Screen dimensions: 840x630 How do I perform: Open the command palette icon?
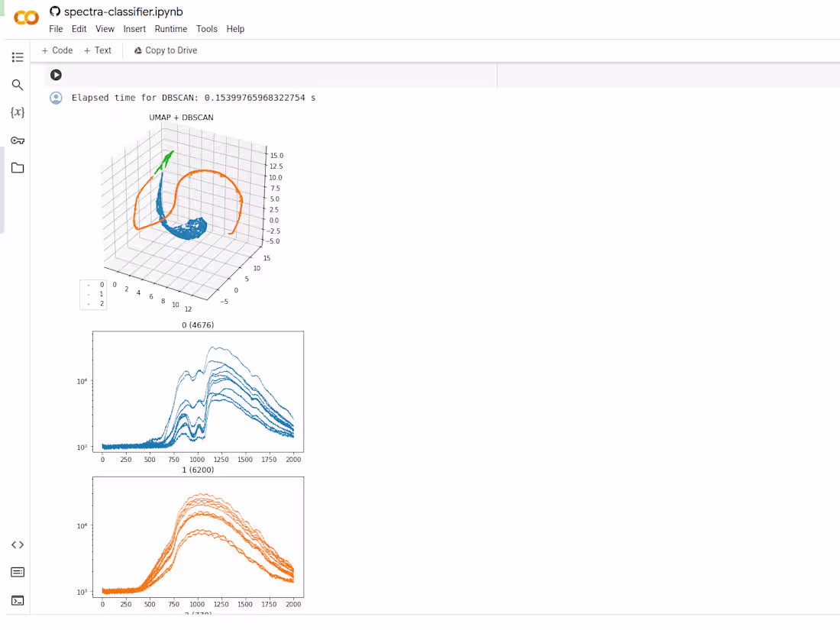(x=18, y=571)
